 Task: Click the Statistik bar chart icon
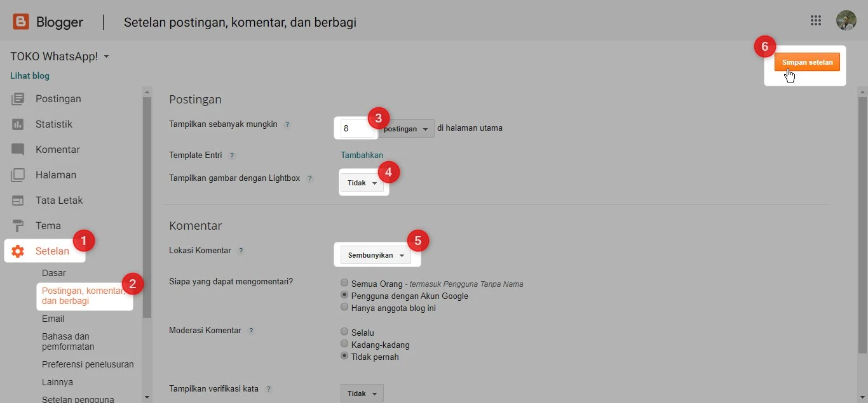click(x=18, y=124)
